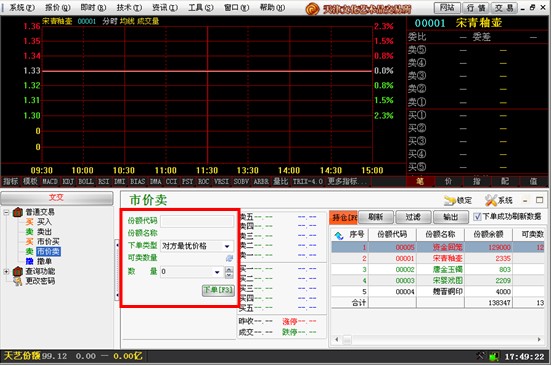
Task: Expand the 查询功能 tree node
Action: tap(6, 271)
